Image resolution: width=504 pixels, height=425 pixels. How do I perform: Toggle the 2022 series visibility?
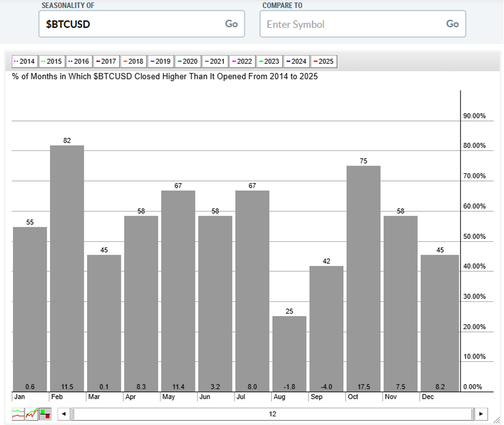[x=242, y=62]
